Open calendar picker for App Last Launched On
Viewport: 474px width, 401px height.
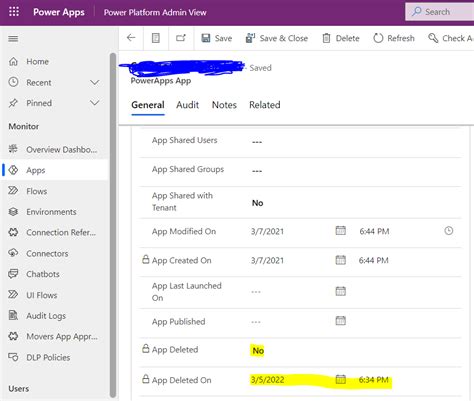(340, 291)
